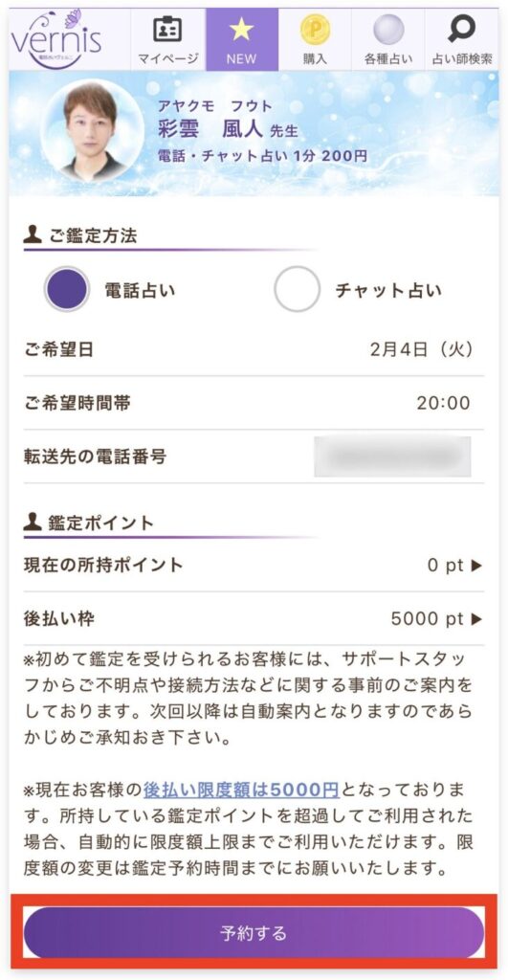Switch to the マイページ tab label

click(x=167, y=59)
